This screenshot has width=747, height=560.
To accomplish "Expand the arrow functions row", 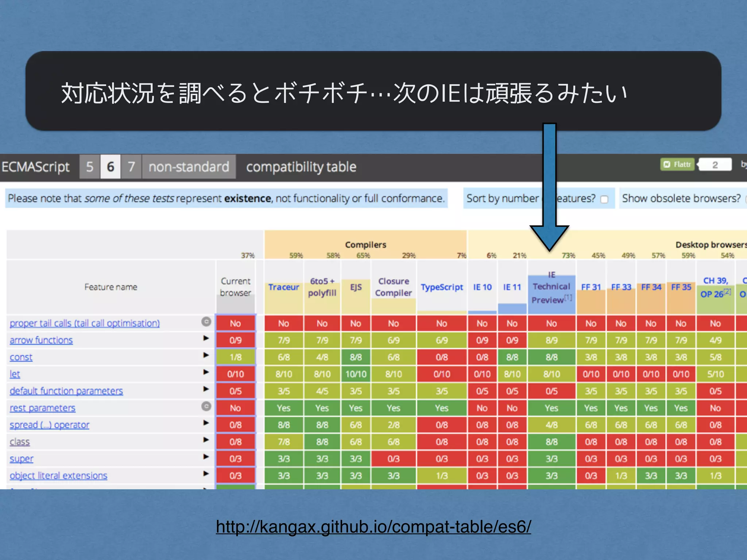I will [206, 338].
